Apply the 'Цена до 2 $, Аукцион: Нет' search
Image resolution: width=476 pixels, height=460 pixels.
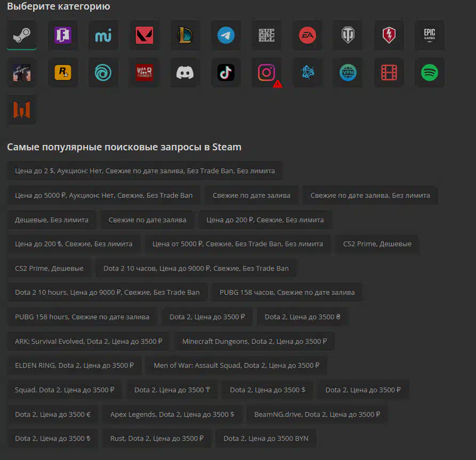(x=145, y=171)
